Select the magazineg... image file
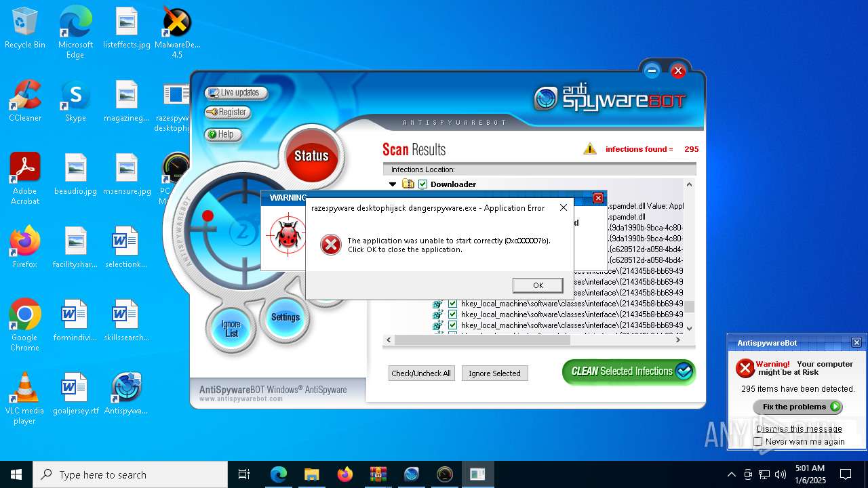The width and height of the screenshot is (868, 488). tap(127, 101)
